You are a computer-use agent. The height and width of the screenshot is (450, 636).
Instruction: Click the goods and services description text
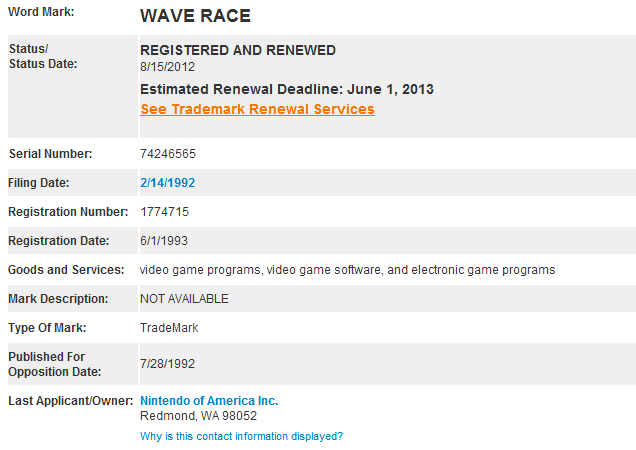coord(347,270)
